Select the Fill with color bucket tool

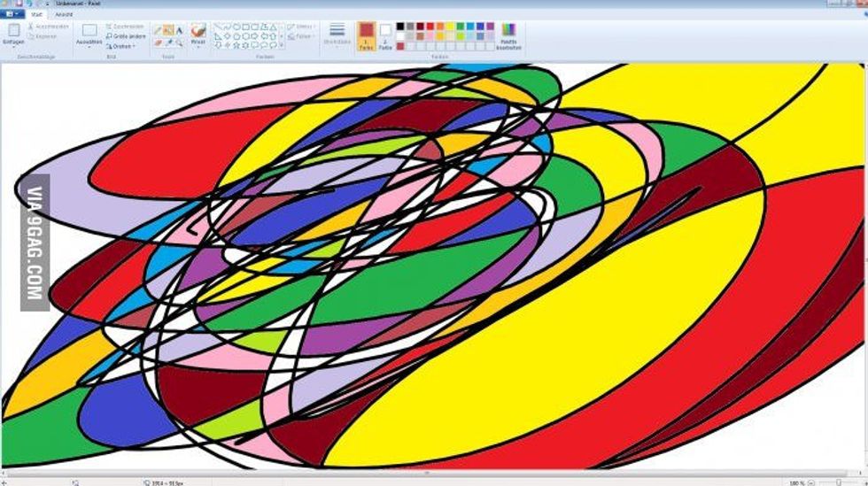168,30
